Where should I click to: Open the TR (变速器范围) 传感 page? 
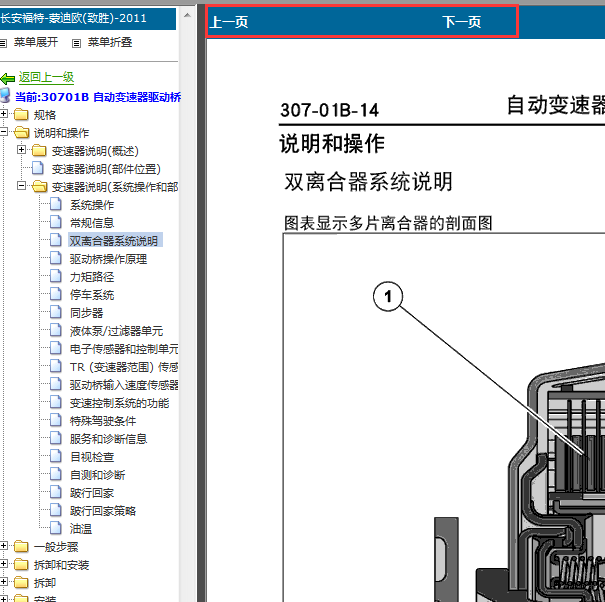pyautogui.click(x=124, y=367)
